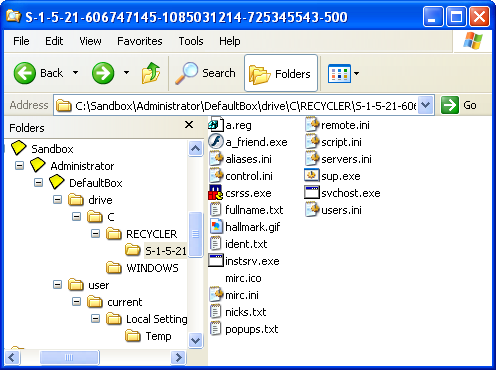The width and height of the screenshot is (496, 370).
Task: Click the instsrv.exe program icon
Action: 215,261
